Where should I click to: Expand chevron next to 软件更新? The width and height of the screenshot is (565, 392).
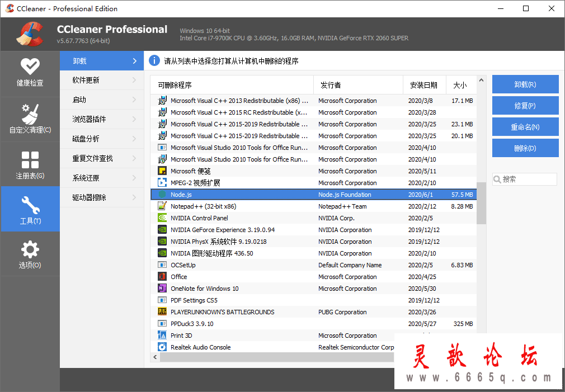coord(134,80)
